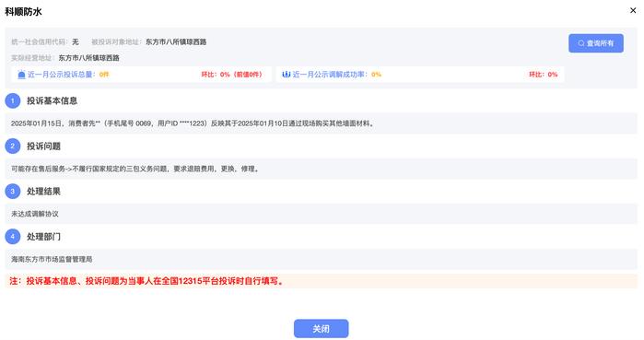Click the 投诉基本信息 heading
Viewport: 644px width, 340px height.
tap(53, 100)
